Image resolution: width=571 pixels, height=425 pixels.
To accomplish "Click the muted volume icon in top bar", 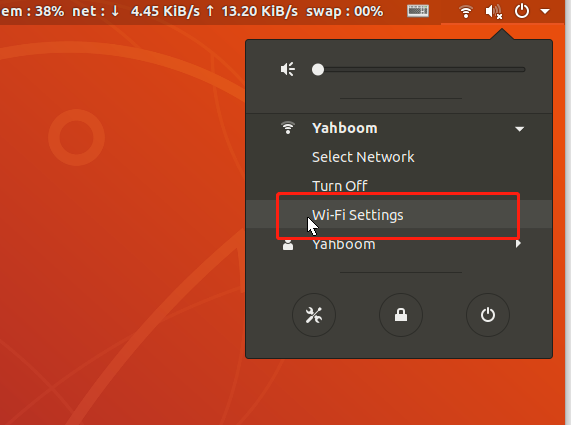I will click(x=494, y=11).
